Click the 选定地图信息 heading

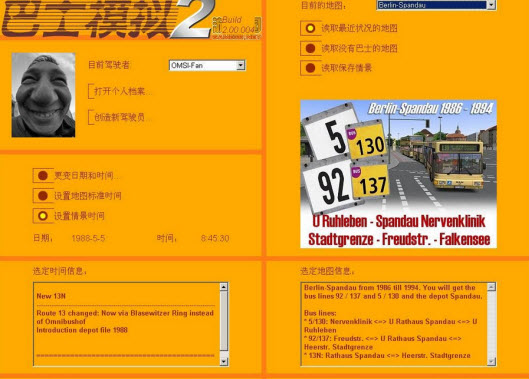pyautogui.click(x=327, y=271)
